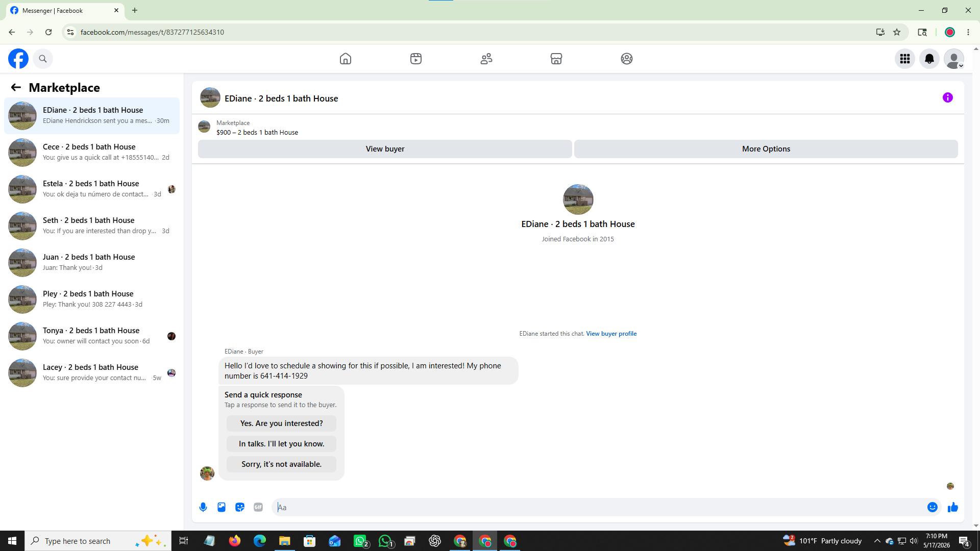Viewport: 980px width, 551px height.
Task: Click the Facebook search icon
Action: click(43, 59)
